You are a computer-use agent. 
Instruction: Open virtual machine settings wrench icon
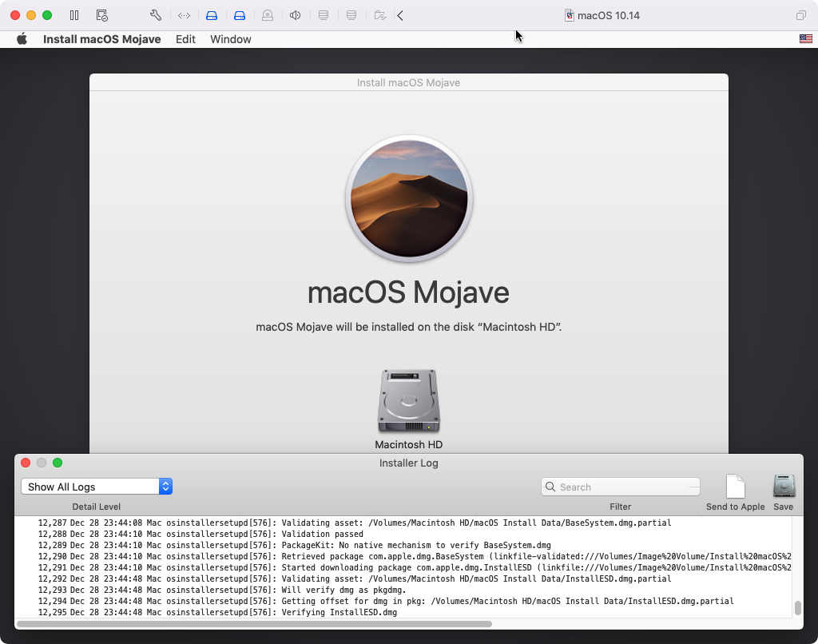coord(156,16)
